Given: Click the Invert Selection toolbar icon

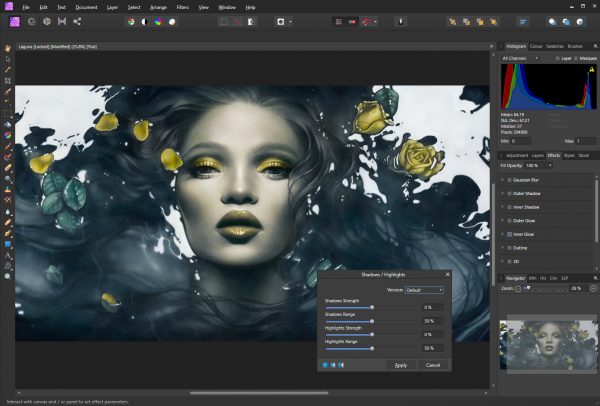Looking at the screenshot, I should click(x=251, y=22).
